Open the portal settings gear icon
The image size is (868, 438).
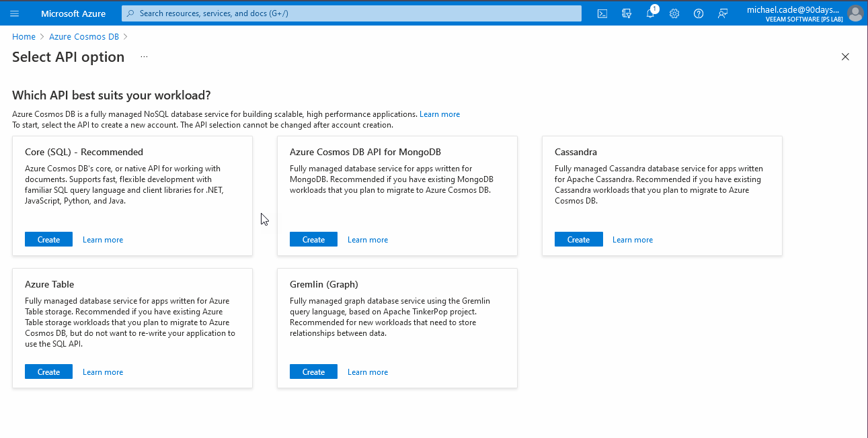click(x=674, y=13)
